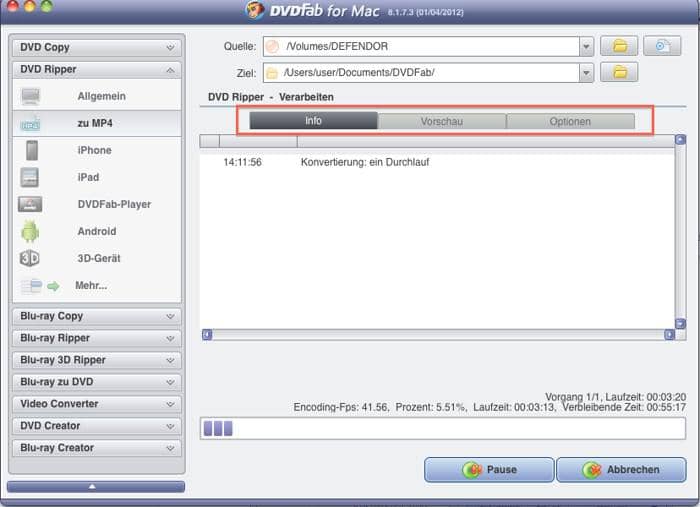Expand the Video Converter section
This screenshot has width=700, height=507.
point(97,404)
